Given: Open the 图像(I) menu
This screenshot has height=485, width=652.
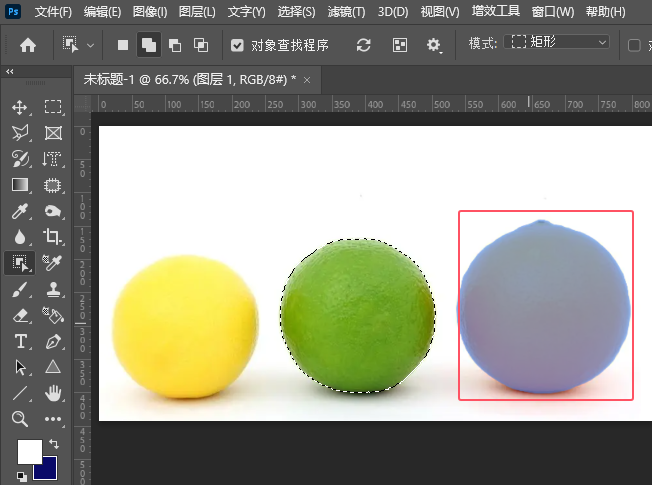Looking at the screenshot, I should coord(150,12).
